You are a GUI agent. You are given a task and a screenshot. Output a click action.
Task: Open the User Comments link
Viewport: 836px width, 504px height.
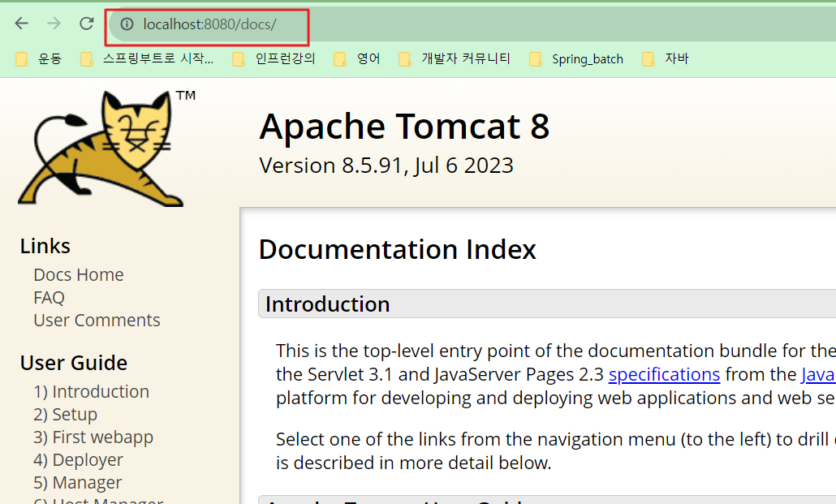point(97,320)
